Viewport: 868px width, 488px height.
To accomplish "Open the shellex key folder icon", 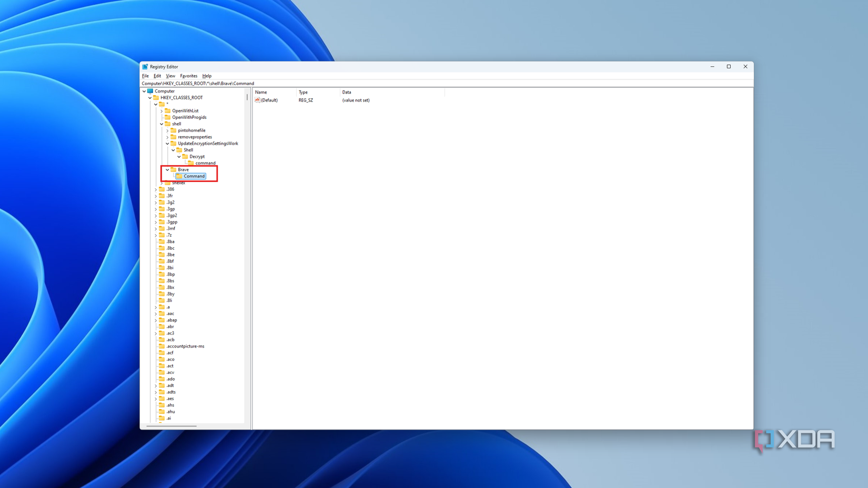I will point(166,182).
